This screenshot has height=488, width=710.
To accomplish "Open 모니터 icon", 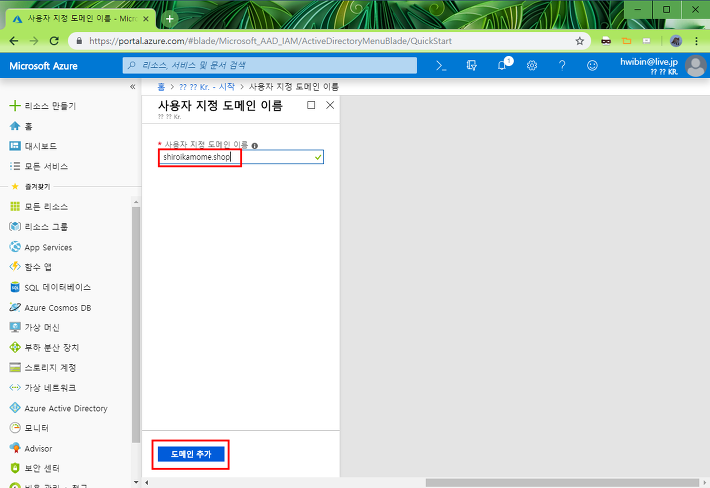I will click(x=15, y=428).
